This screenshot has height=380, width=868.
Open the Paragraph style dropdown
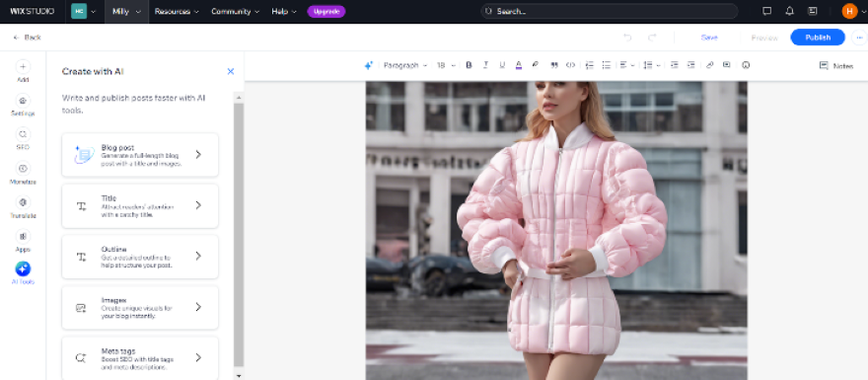click(405, 65)
